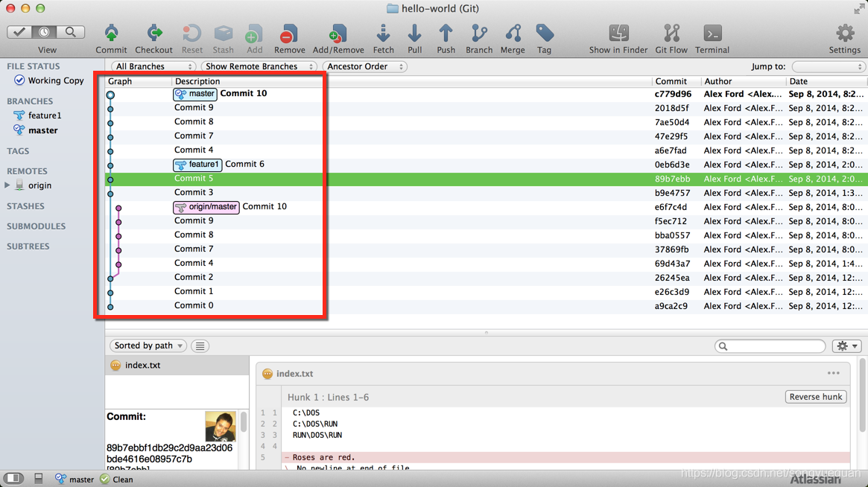Open the three-dots menu for index.txt
The height and width of the screenshot is (487, 868).
pyautogui.click(x=833, y=373)
